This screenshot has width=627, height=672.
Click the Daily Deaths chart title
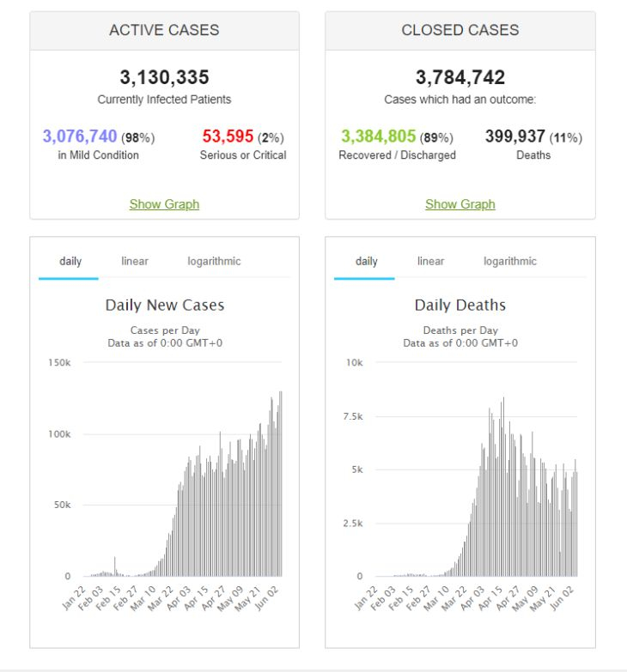(x=460, y=306)
